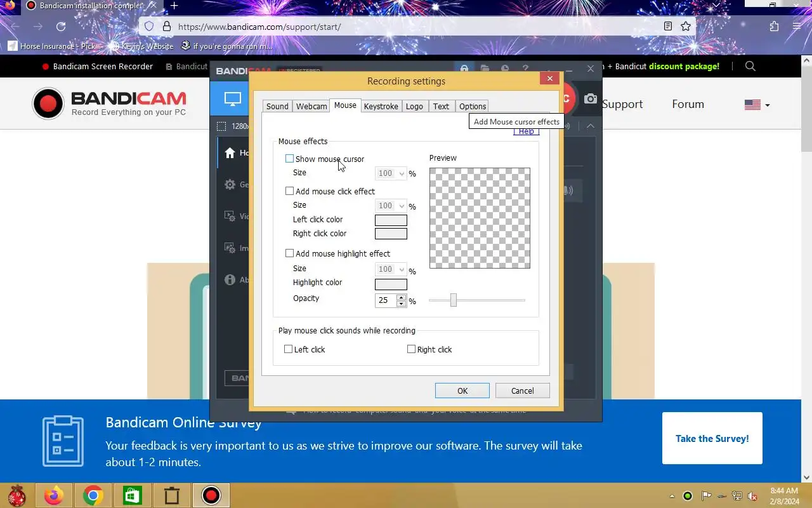
Task: Click the Opacity slider handle
Action: click(454, 300)
